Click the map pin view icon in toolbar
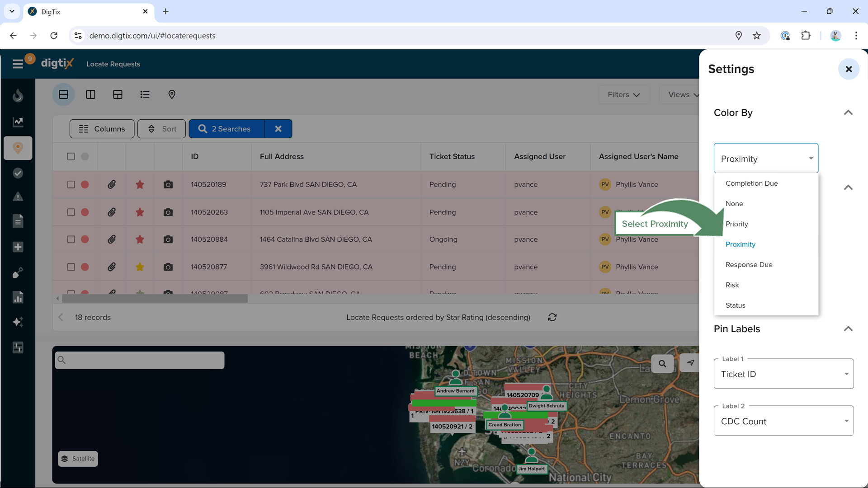The width and height of the screenshot is (868, 488). click(172, 94)
